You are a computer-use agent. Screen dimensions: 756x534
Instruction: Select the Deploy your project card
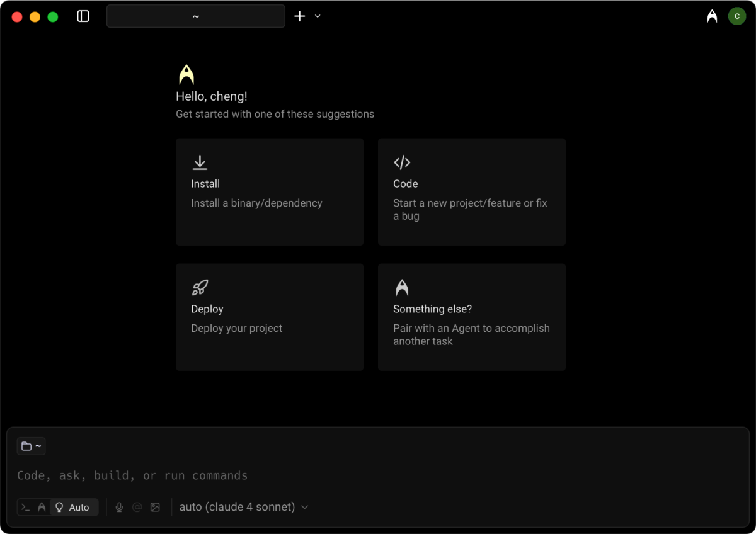[x=270, y=317]
